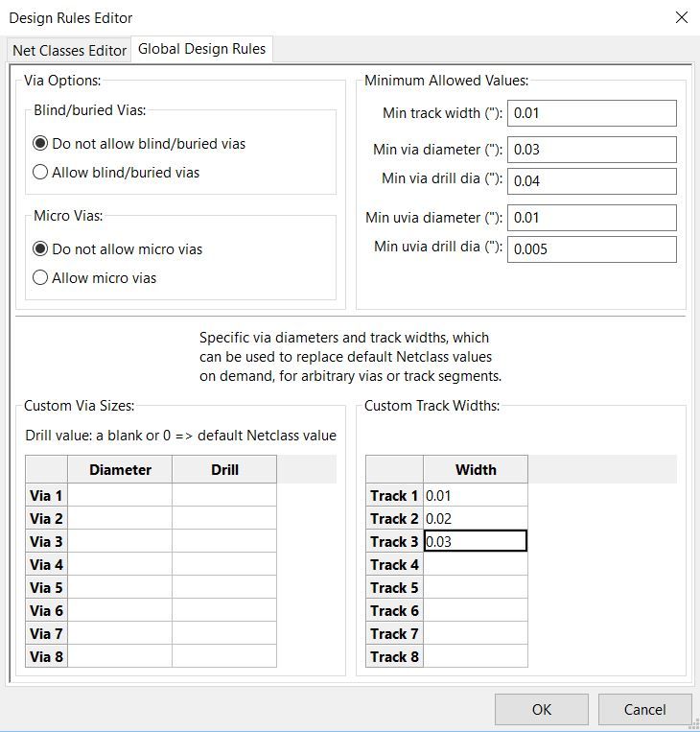Select the Track 4 row header
700x732 pixels.
click(394, 564)
